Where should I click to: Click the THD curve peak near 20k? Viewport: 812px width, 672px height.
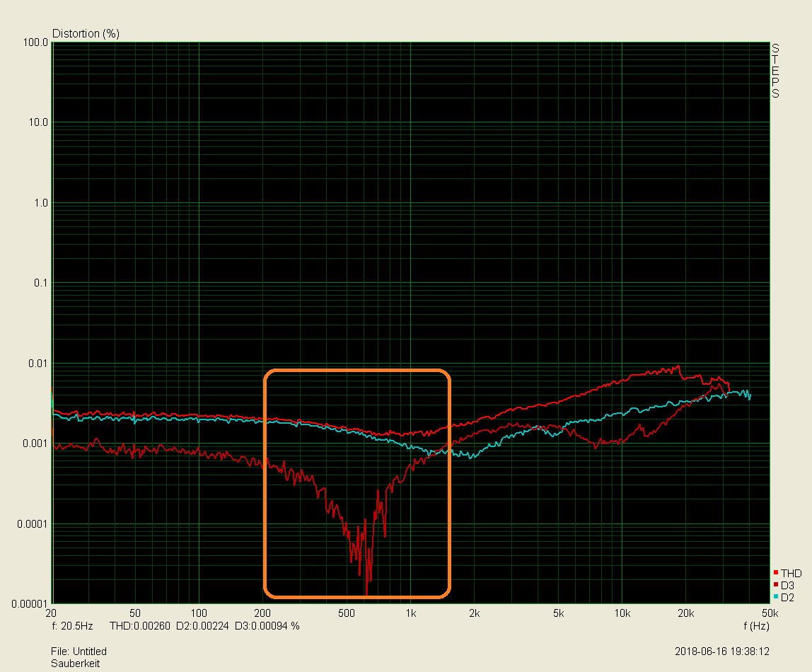[678, 367]
